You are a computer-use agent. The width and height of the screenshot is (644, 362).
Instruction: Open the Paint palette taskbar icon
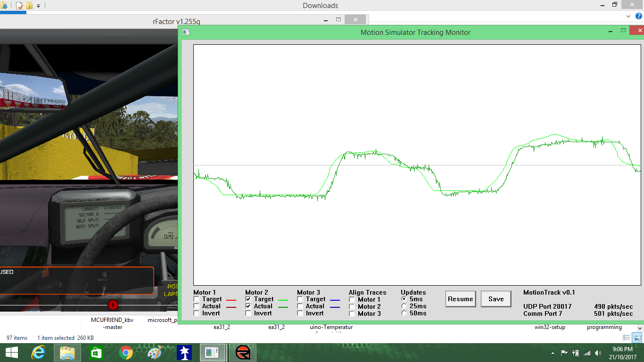[x=155, y=353]
